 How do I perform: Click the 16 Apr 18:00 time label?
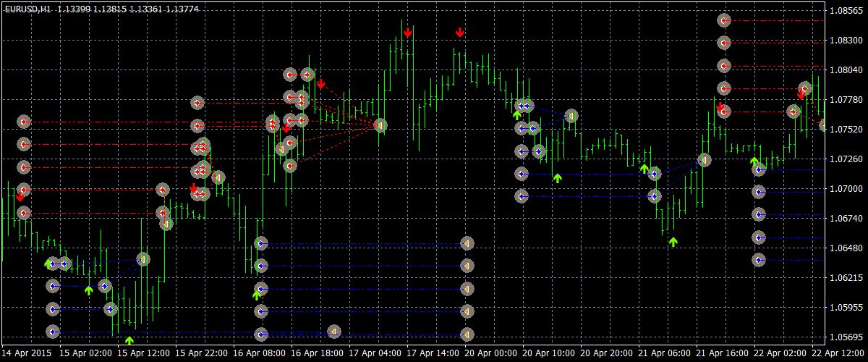click(316, 353)
